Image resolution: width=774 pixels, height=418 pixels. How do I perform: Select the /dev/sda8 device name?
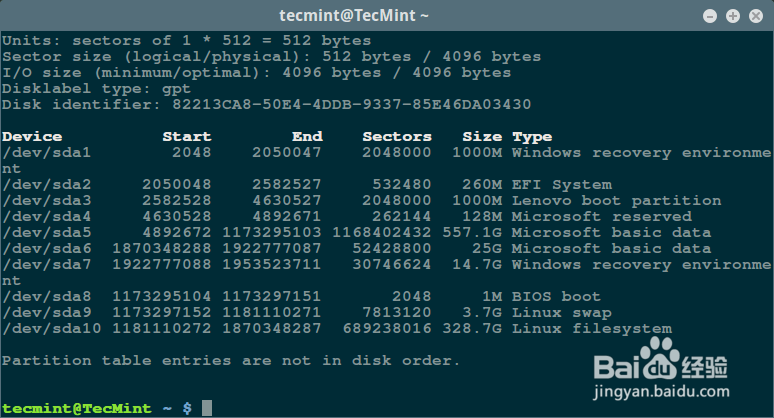coord(47,297)
